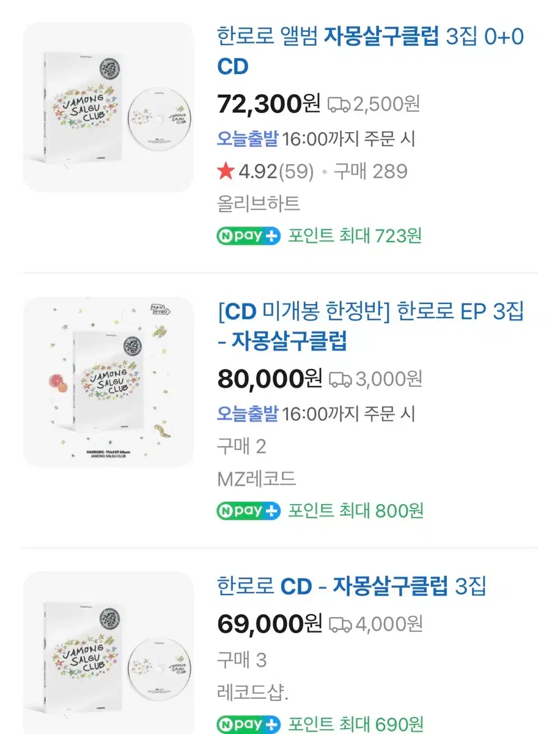Open listing [CD 미개봉 한정반] 한로로 EP 3집
The image size is (560, 734).
tap(370, 327)
